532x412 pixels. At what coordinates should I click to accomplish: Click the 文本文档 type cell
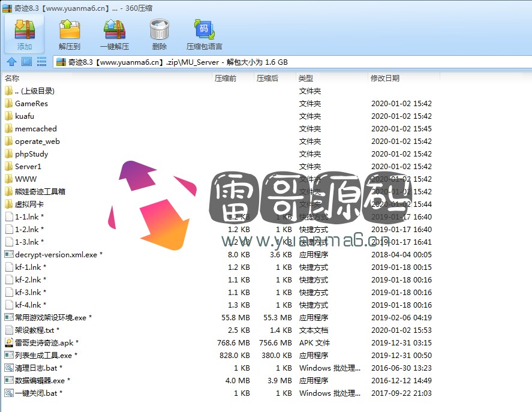[314, 330]
